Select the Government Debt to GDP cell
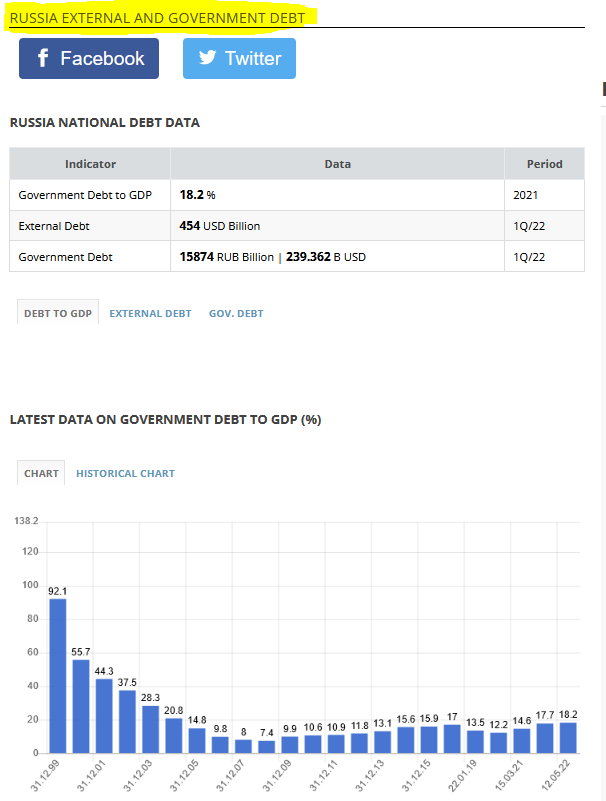The image size is (606, 801). tap(90, 195)
